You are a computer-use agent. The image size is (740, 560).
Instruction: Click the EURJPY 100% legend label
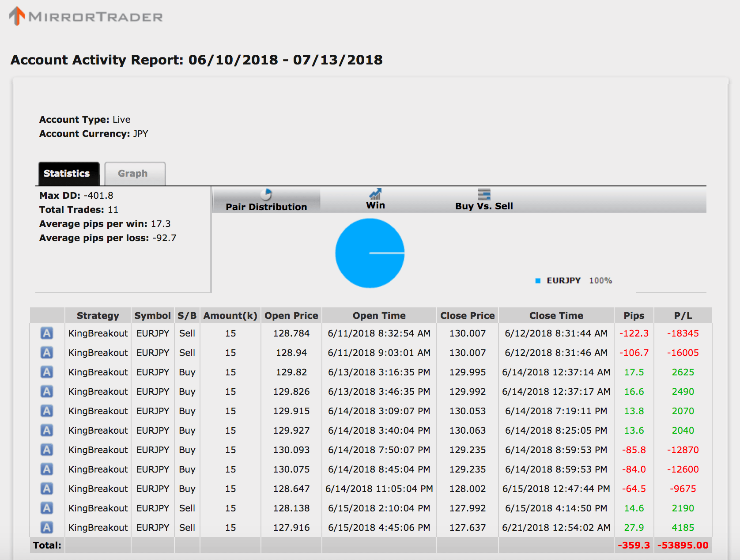[x=579, y=281]
